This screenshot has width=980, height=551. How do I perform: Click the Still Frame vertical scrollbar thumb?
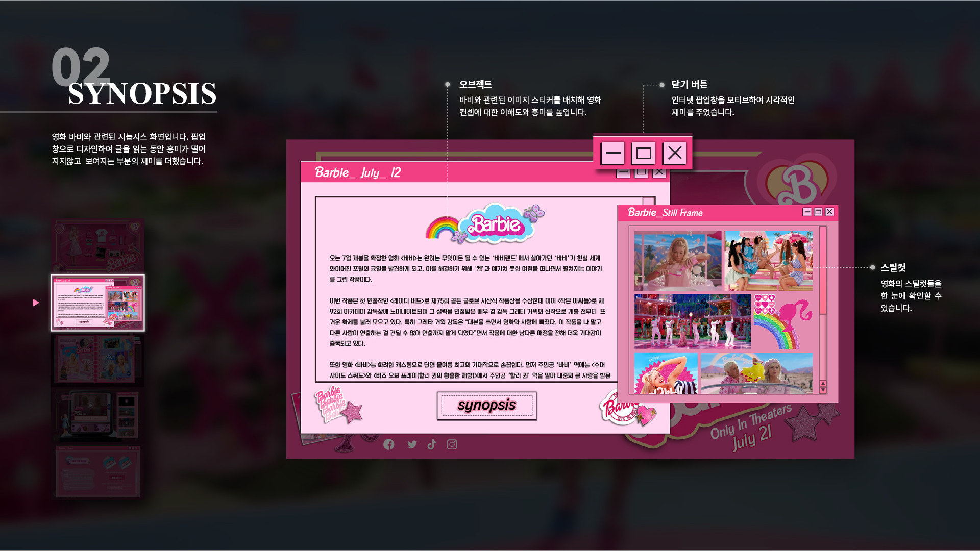pos(823,270)
